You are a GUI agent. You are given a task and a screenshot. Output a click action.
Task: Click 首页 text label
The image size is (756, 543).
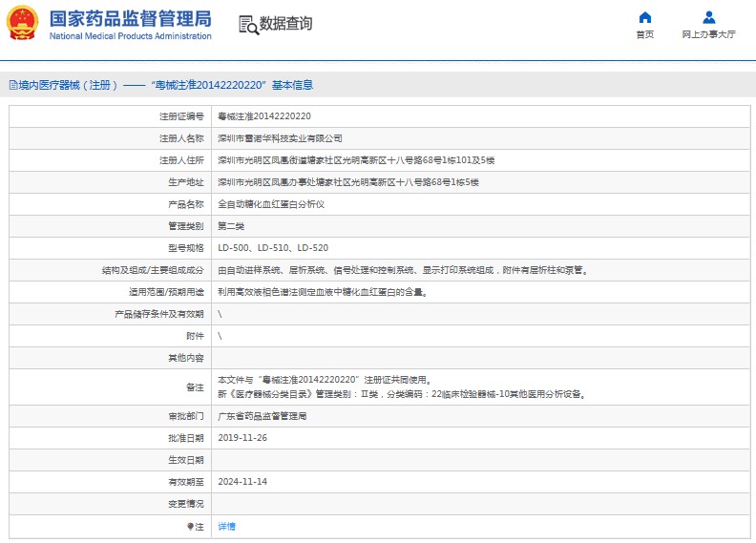[x=644, y=34]
